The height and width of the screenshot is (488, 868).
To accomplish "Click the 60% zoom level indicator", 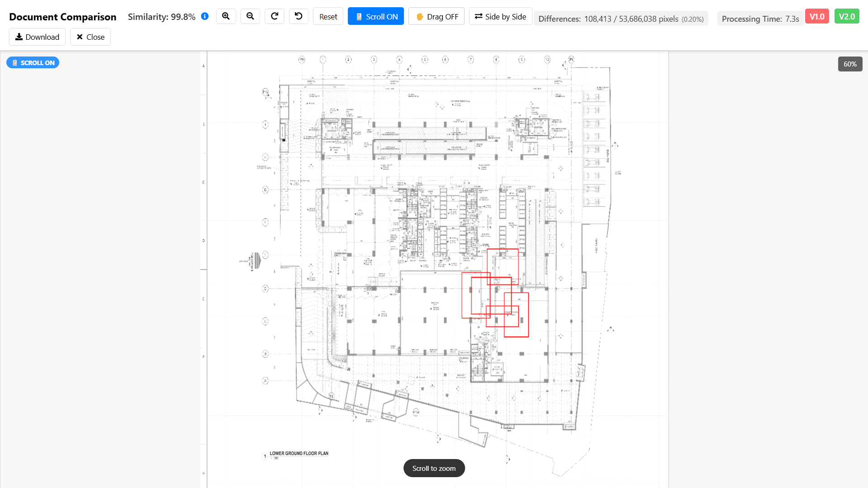I will pyautogui.click(x=850, y=64).
